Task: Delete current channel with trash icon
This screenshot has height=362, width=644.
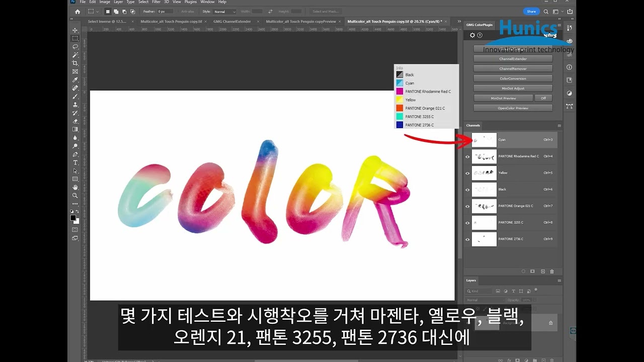Action: [x=552, y=271]
